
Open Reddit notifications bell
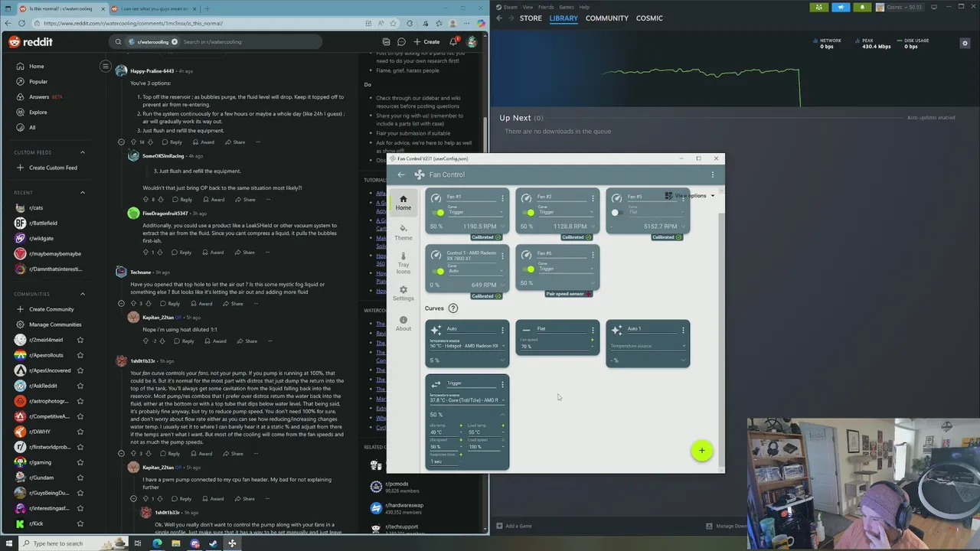pyautogui.click(x=454, y=42)
